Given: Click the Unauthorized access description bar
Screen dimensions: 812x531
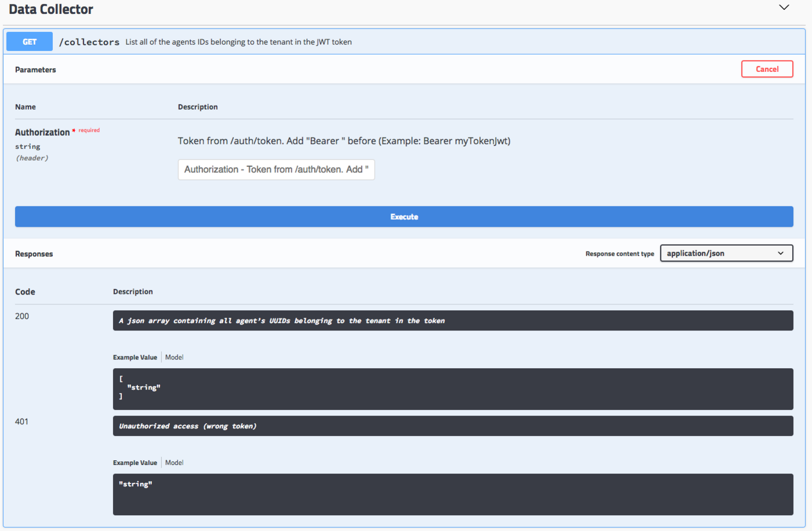Looking at the screenshot, I should (452, 426).
